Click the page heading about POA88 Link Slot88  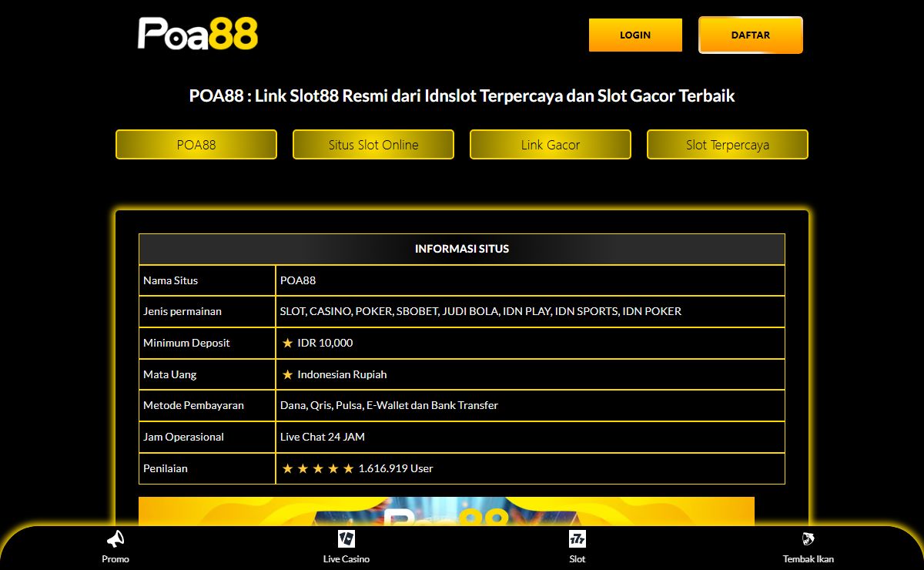[x=462, y=96]
